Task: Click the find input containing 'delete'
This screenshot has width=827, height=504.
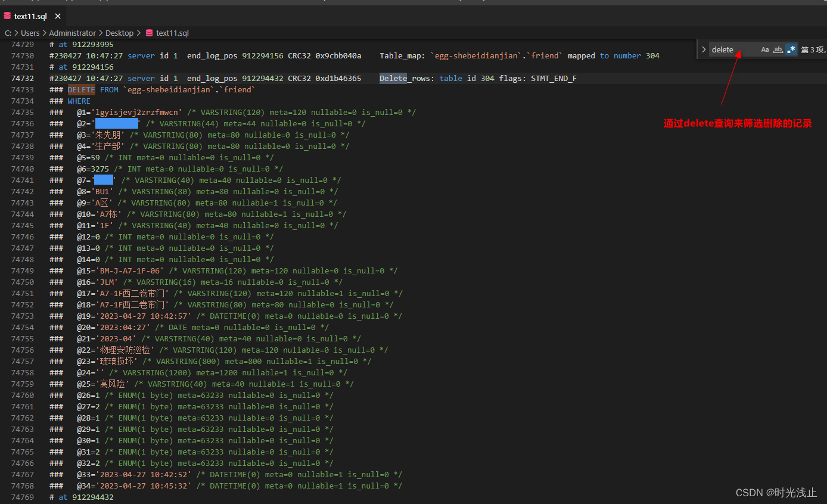Action: click(x=733, y=50)
